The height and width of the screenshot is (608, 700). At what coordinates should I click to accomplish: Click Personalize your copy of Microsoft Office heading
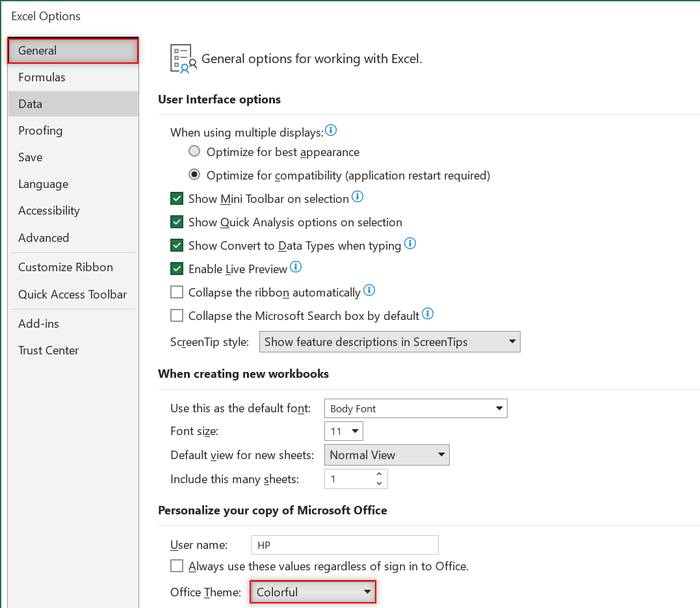coord(272,510)
